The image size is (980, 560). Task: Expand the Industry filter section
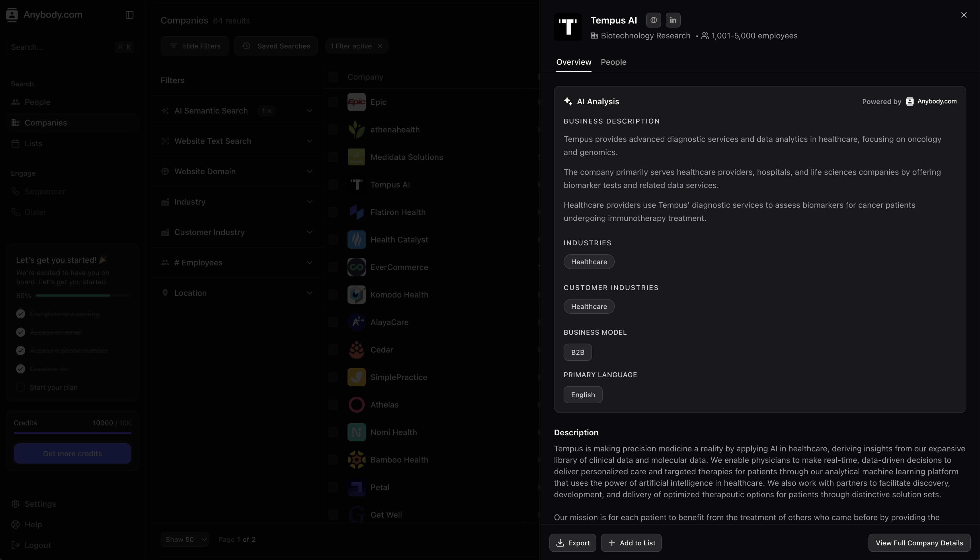point(237,202)
